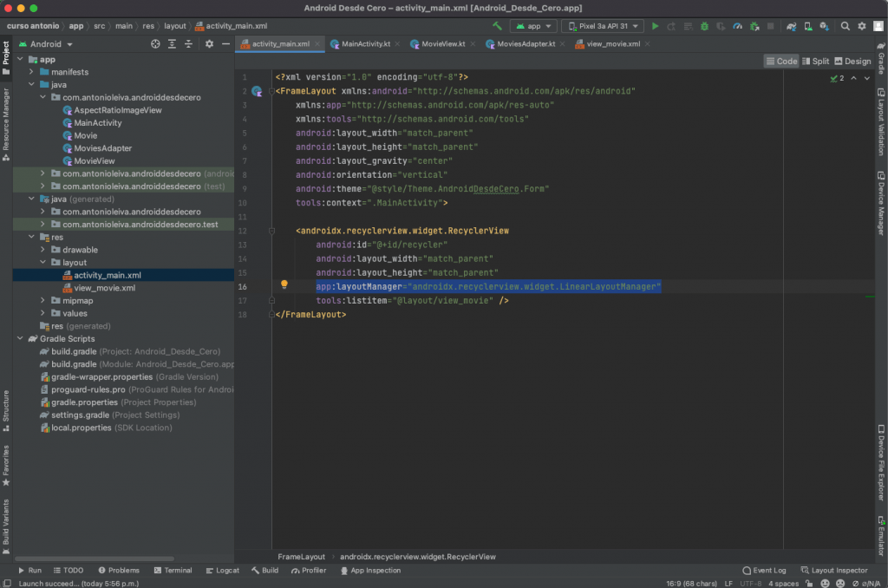Open the Gradle side panel
This screenshot has height=588, width=888.
[881, 58]
